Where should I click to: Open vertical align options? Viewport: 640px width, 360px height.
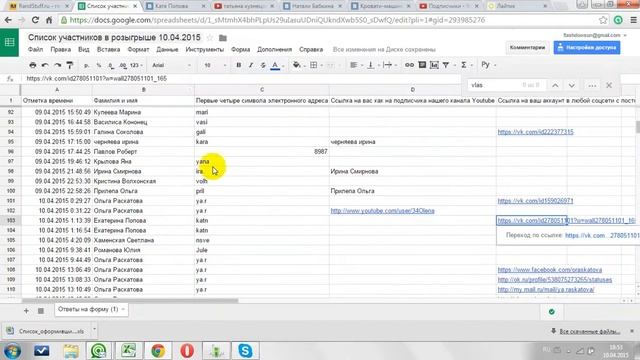point(372,65)
